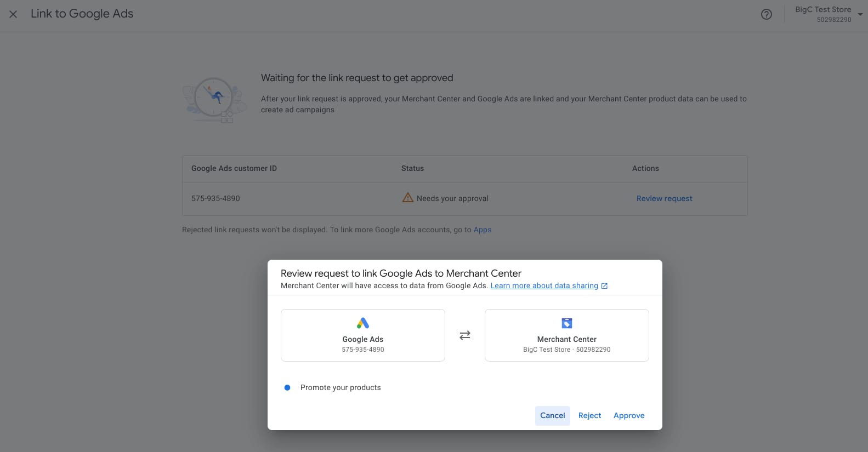
Task: Select customer ID 575-935-4890 in the table
Action: pyautogui.click(x=215, y=198)
